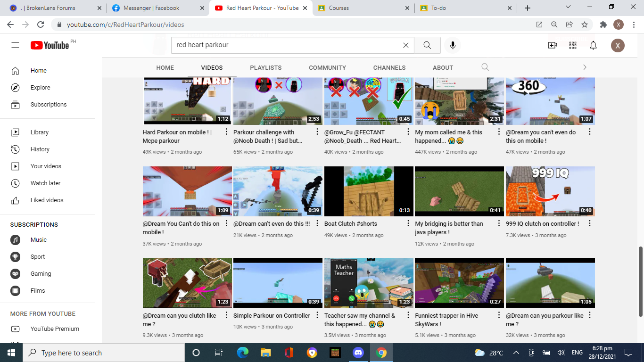Switch to channel COMMUNITY tab

(328, 68)
